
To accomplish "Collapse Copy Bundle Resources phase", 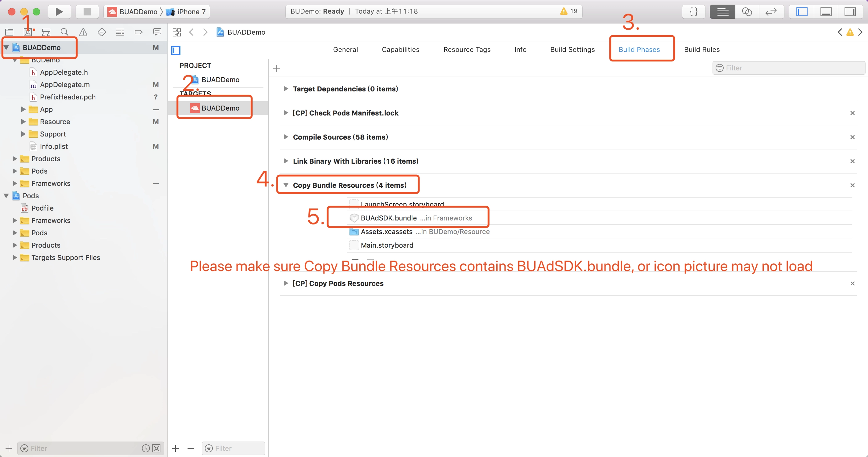I will click(286, 185).
